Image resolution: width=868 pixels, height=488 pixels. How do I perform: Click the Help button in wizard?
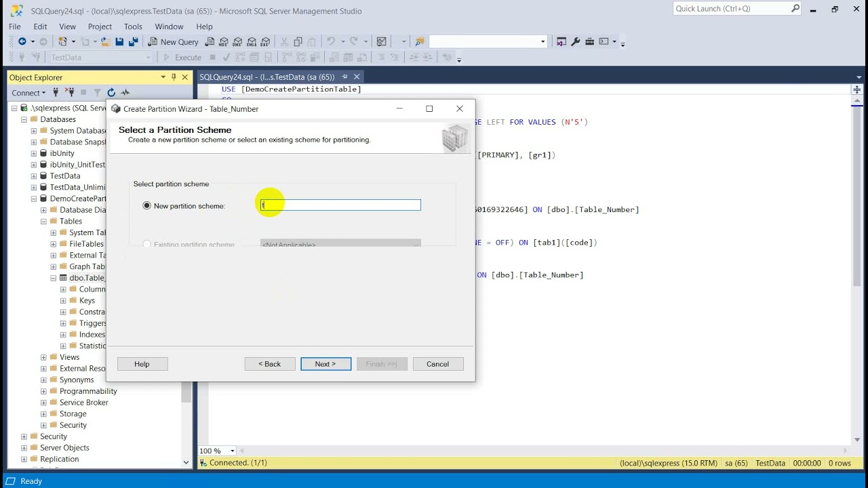tap(142, 364)
